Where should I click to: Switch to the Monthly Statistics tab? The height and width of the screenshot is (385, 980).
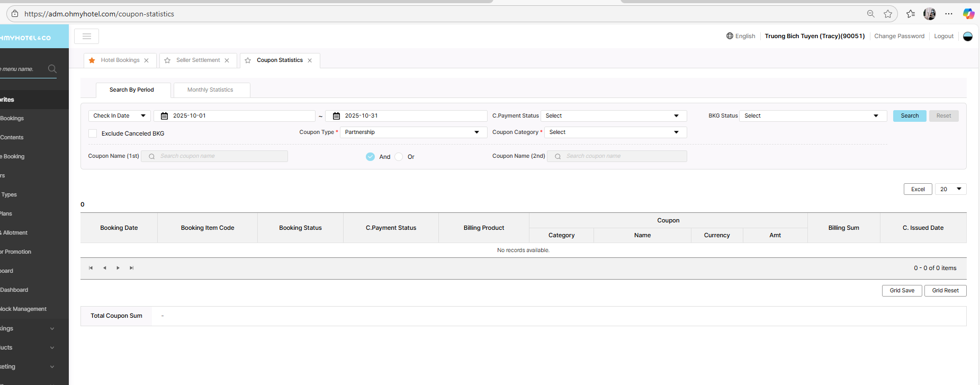(x=210, y=90)
